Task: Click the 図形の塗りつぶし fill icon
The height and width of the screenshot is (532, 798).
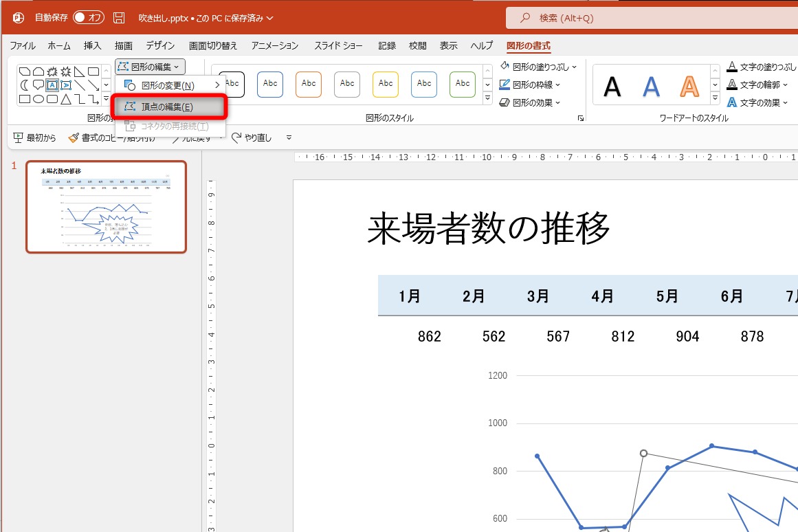Action: 504,66
